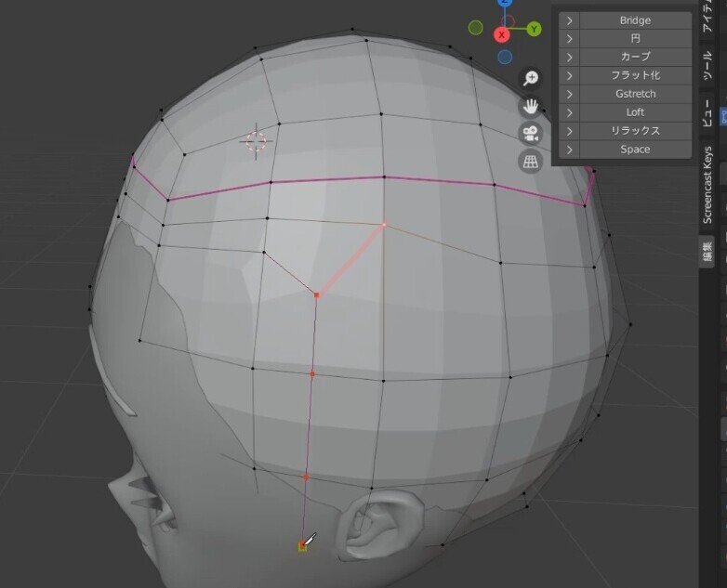Image resolution: width=727 pixels, height=588 pixels.
Task: Expand the フラット化 section arrow
Action: point(569,76)
